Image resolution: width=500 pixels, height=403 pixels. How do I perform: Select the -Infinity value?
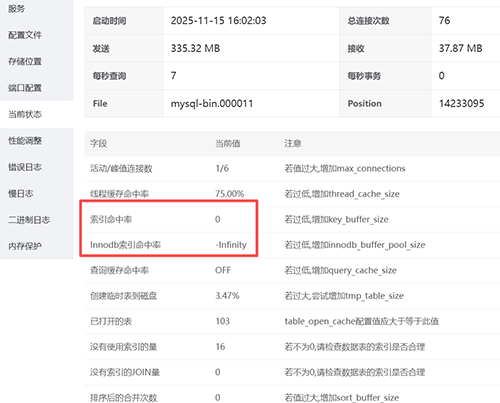[231, 245]
